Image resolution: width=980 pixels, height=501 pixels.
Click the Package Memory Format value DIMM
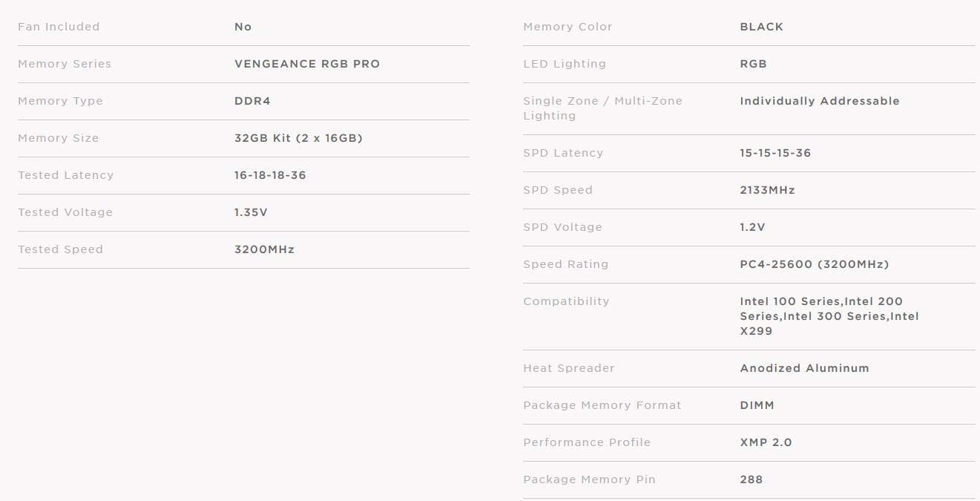point(757,405)
